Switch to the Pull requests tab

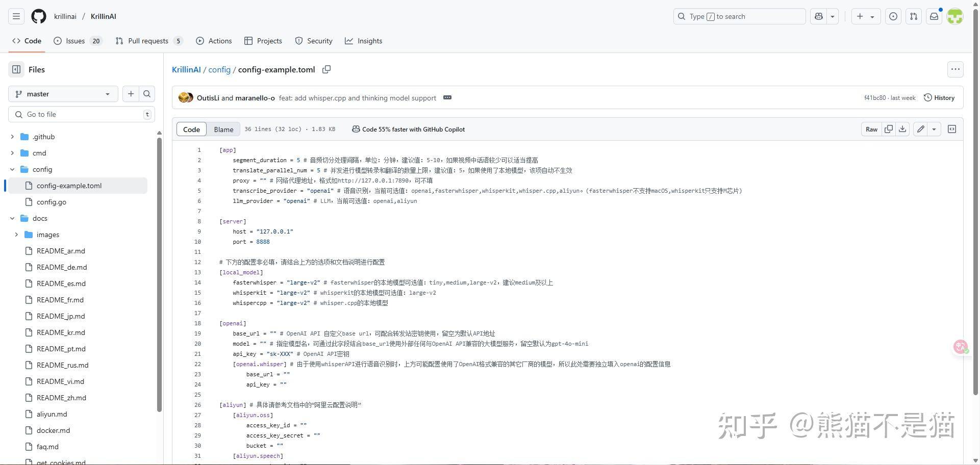pyautogui.click(x=148, y=41)
